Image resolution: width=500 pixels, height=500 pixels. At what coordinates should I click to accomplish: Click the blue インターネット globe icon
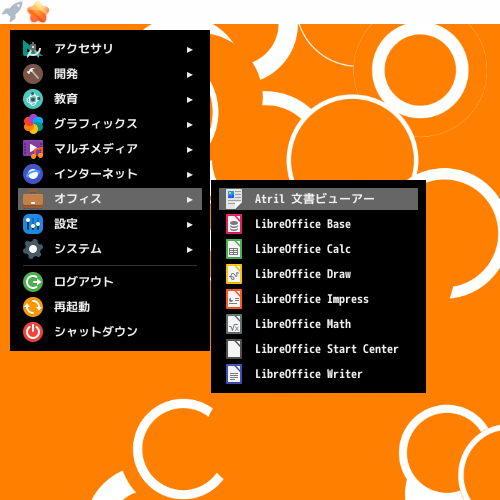33,174
